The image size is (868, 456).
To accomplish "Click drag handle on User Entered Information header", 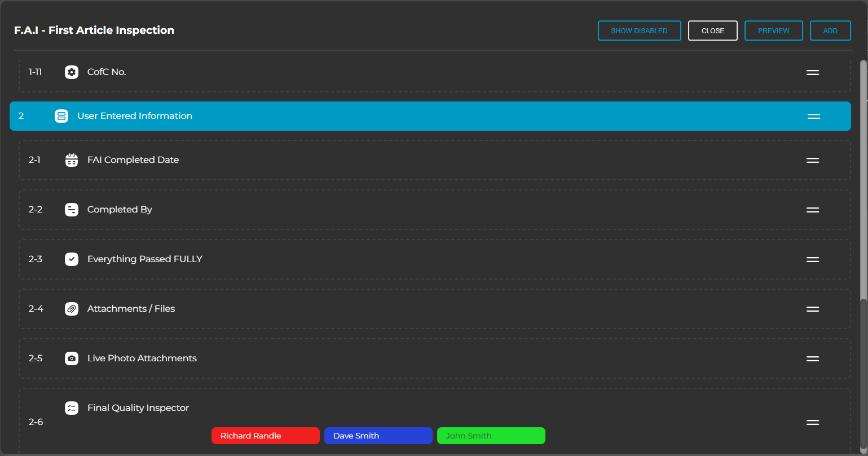I will coord(814,116).
